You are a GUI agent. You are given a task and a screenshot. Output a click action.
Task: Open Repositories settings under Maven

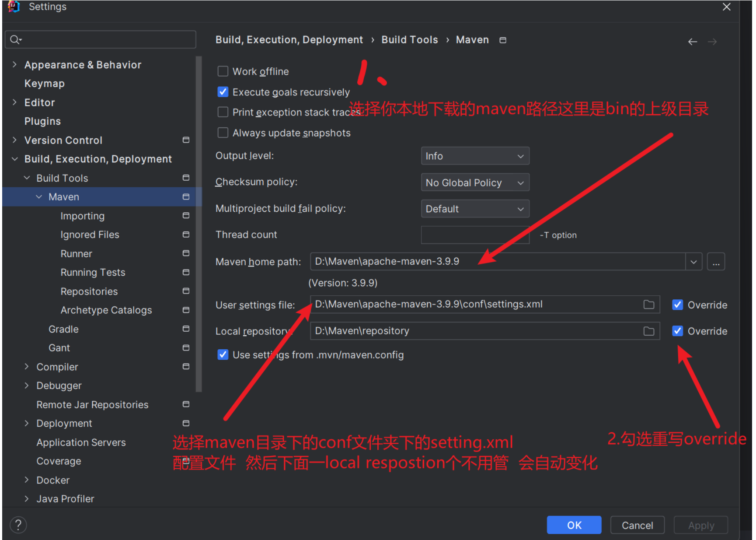pos(89,291)
